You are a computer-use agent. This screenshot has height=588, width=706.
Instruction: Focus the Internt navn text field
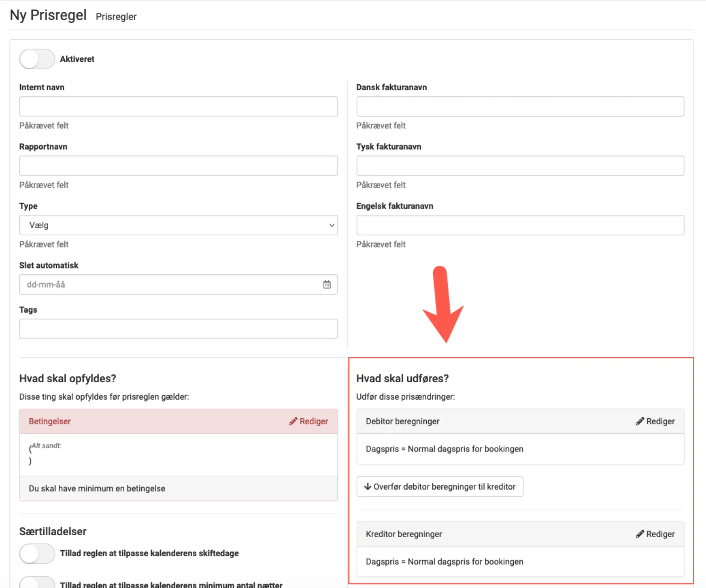coord(178,106)
